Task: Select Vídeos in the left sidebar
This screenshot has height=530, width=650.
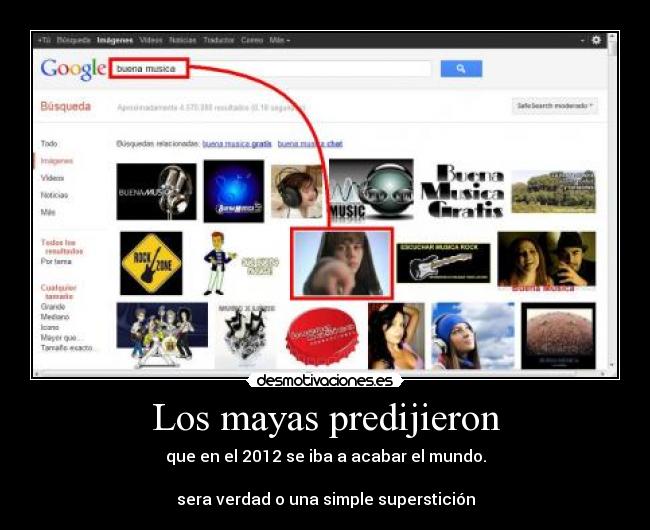Action: 52,178
